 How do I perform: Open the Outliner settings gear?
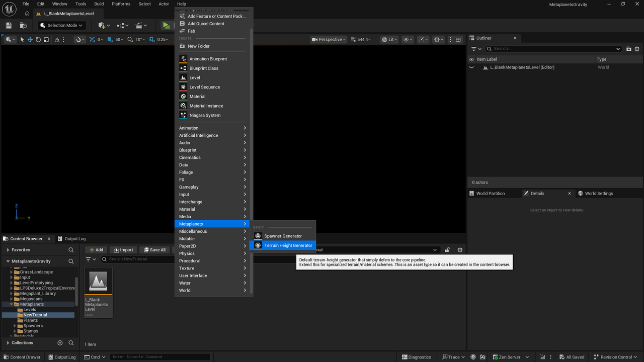click(637, 49)
